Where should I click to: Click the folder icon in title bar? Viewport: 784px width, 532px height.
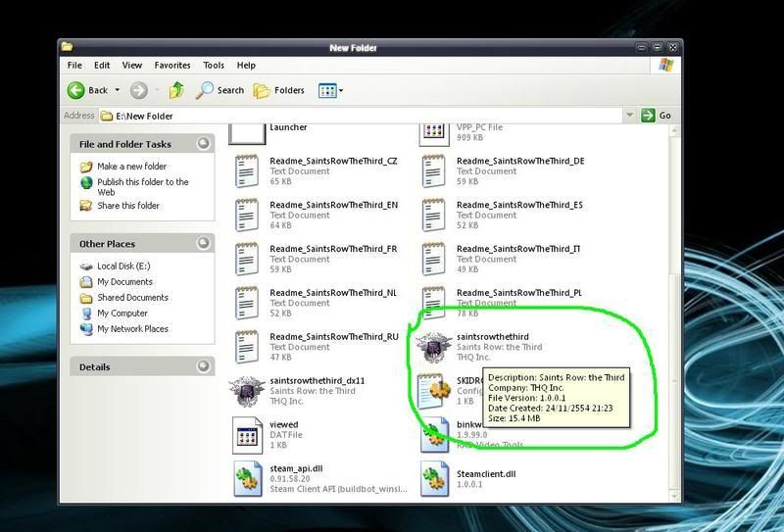[68, 47]
